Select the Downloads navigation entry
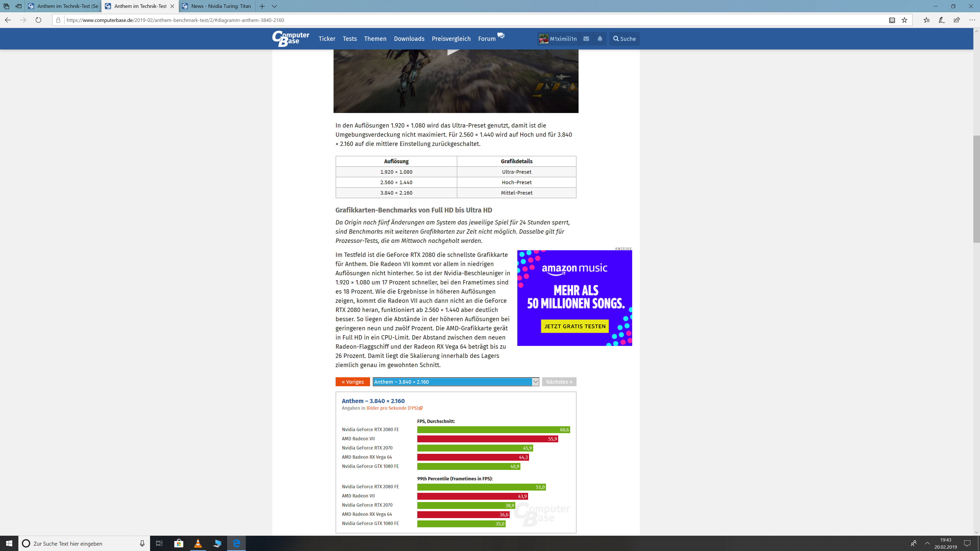Image resolution: width=980 pixels, height=551 pixels. click(409, 39)
